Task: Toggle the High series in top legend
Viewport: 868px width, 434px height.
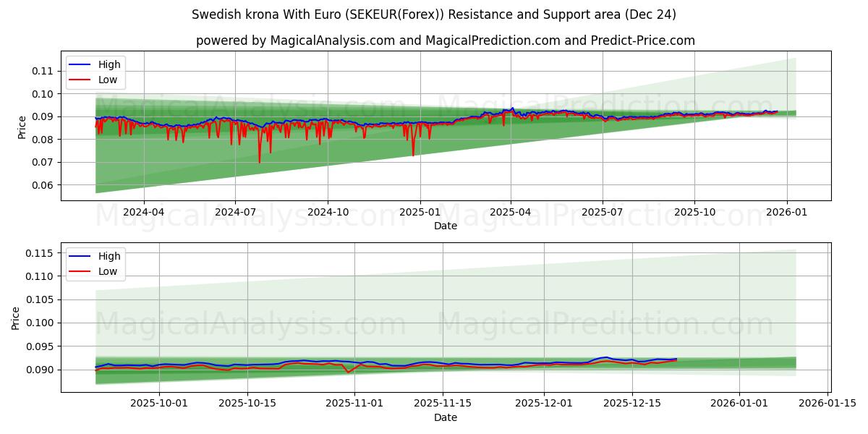Action: click(x=108, y=64)
